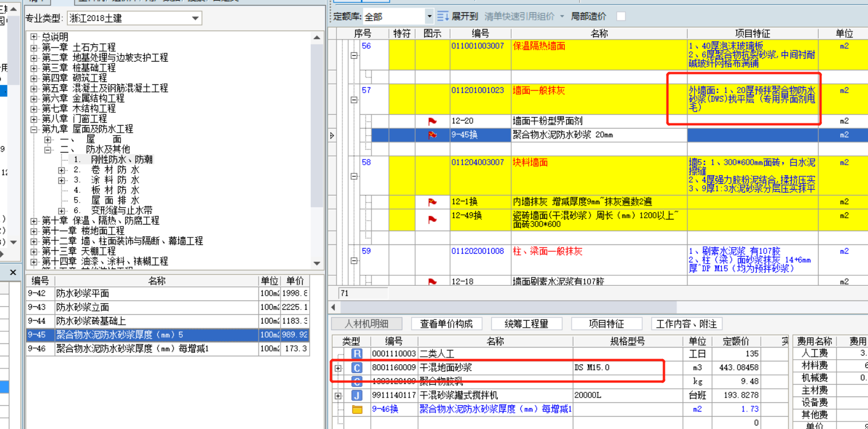Viewport: 868px width, 429px height.
Task: Select quota row 9-42 防水砂浆平面
Action: pos(168,293)
